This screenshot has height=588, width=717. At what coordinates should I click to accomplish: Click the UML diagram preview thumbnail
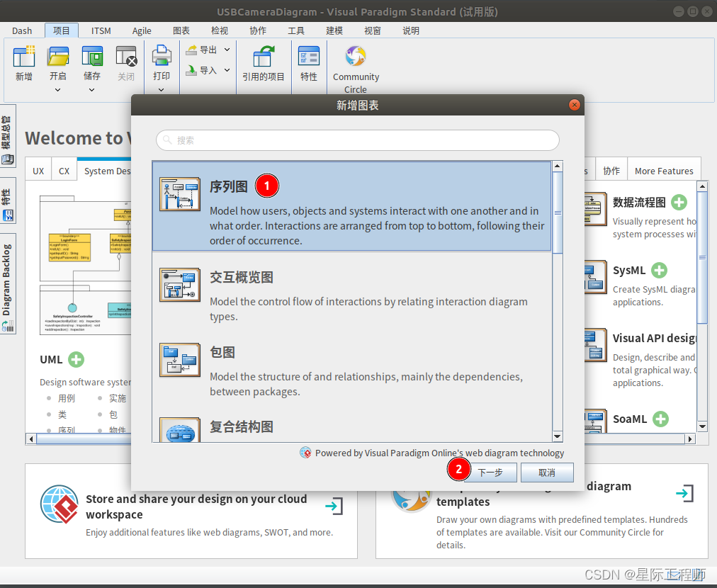click(86, 266)
